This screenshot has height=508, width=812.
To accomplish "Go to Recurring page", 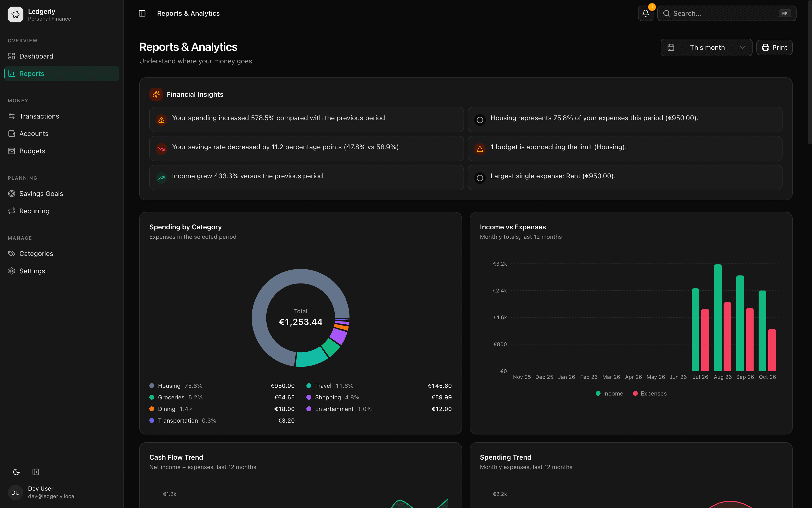I will [x=62, y=211].
